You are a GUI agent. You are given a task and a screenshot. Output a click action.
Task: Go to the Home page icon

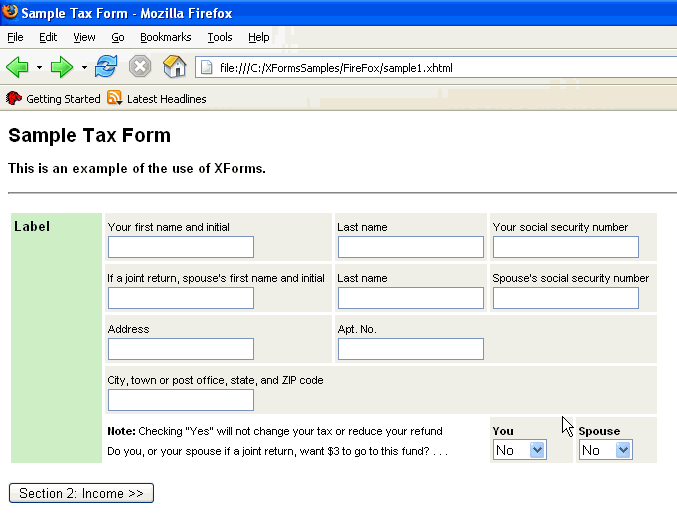[175, 67]
